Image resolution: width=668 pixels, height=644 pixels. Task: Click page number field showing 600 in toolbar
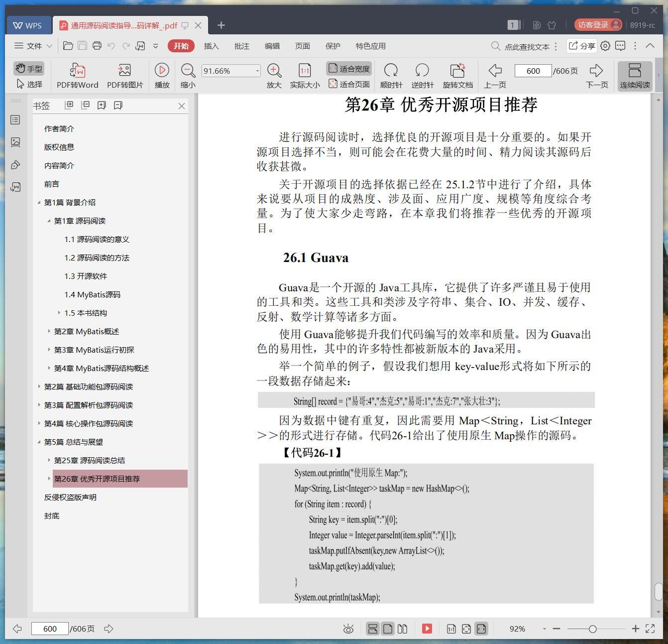tap(533, 71)
